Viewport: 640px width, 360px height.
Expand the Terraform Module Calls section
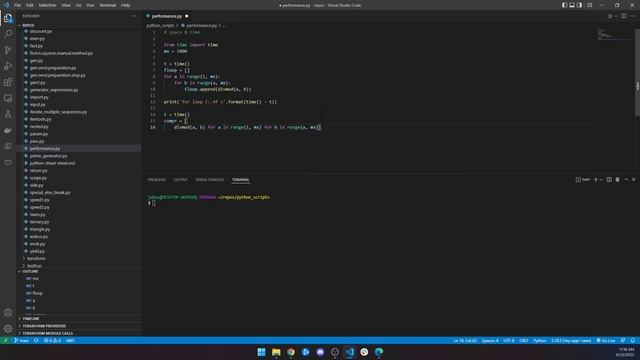[47, 333]
